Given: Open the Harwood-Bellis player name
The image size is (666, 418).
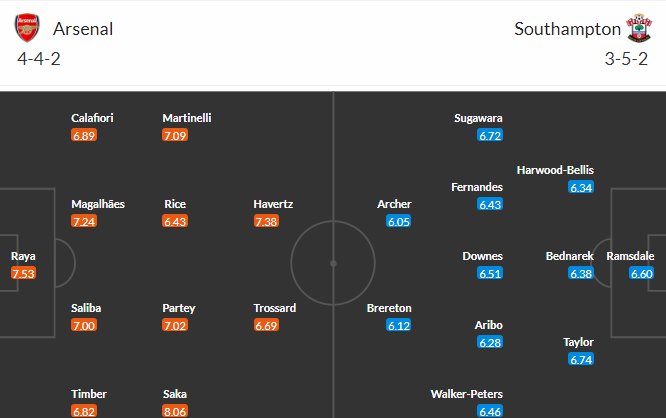Looking at the screenshot, I should (555, 170).
